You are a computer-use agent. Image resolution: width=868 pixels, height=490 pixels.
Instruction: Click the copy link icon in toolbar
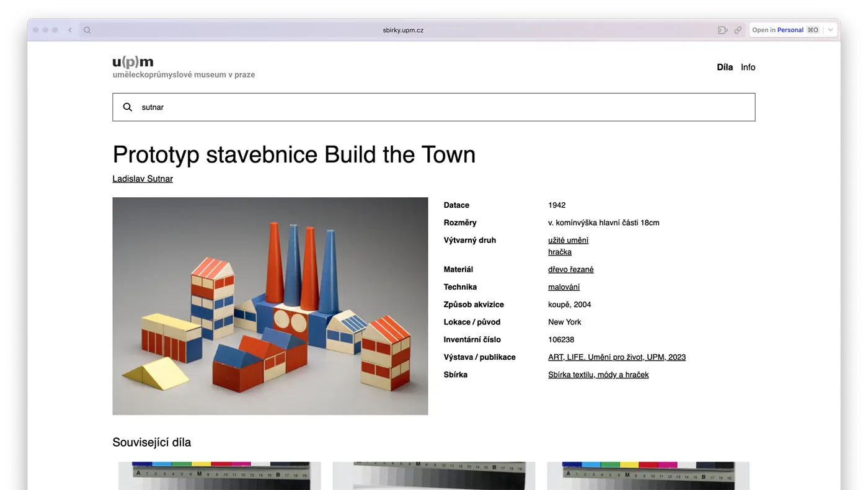pos(738,30)
